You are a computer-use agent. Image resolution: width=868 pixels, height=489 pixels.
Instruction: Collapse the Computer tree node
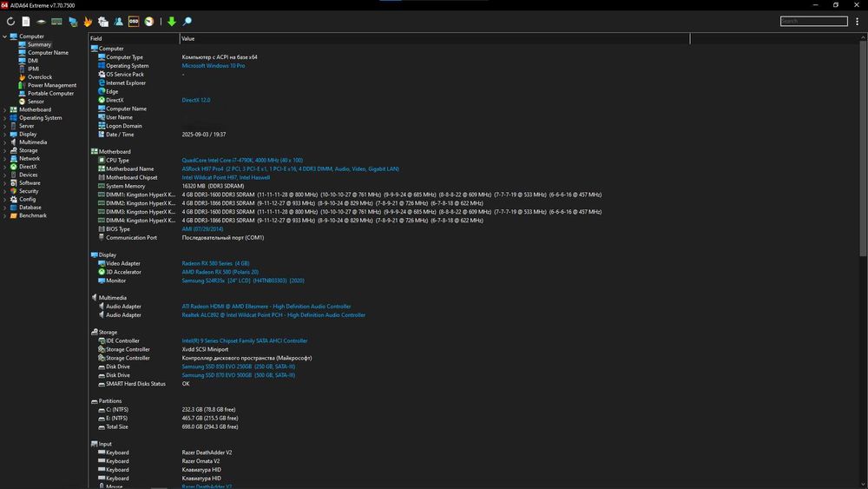coord(5,36)
